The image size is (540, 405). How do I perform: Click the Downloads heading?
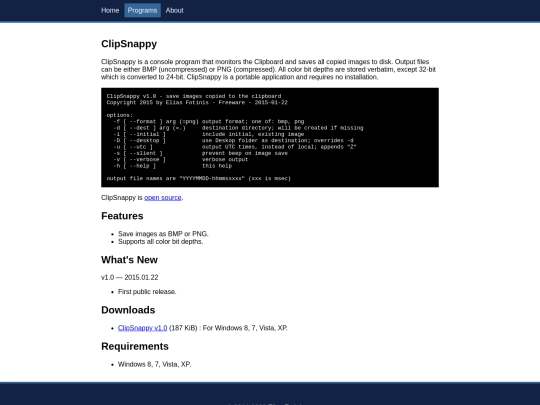pos(128,310)
